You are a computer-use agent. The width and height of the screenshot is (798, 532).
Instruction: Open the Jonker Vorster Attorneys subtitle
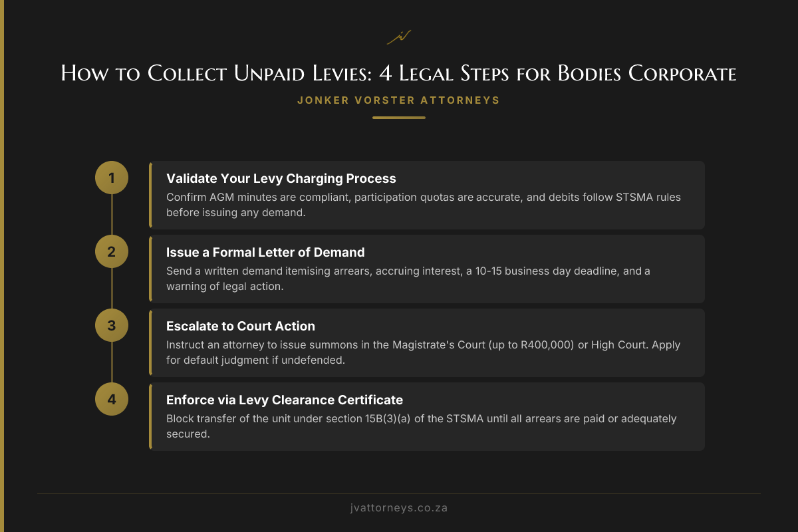click(x=398, y=100)
